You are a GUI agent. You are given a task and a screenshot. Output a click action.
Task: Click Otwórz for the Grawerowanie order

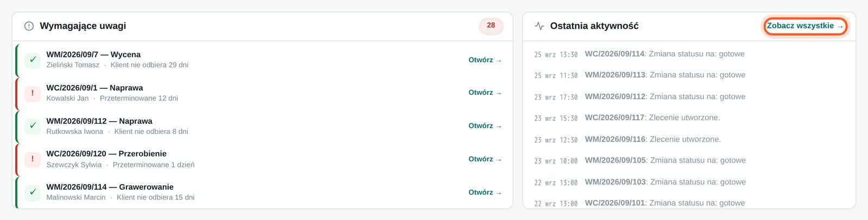click(485, 192)
